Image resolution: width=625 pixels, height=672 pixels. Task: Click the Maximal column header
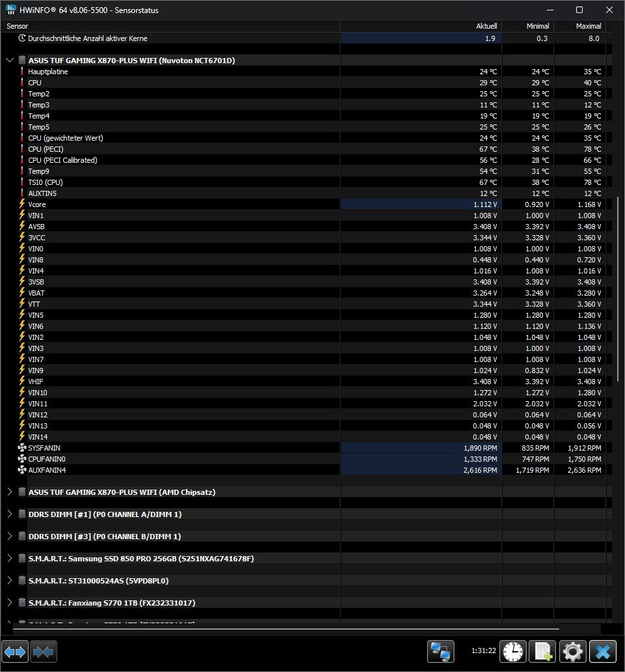(579, 26)
